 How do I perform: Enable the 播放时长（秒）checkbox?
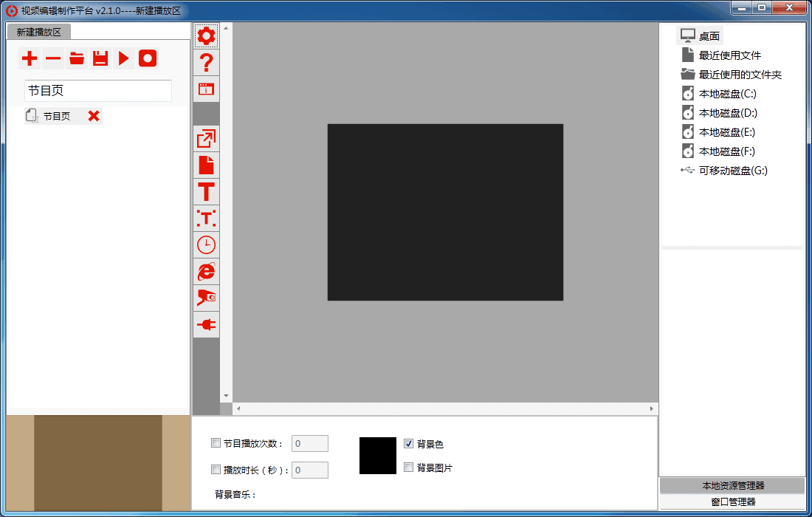(216, 469)
